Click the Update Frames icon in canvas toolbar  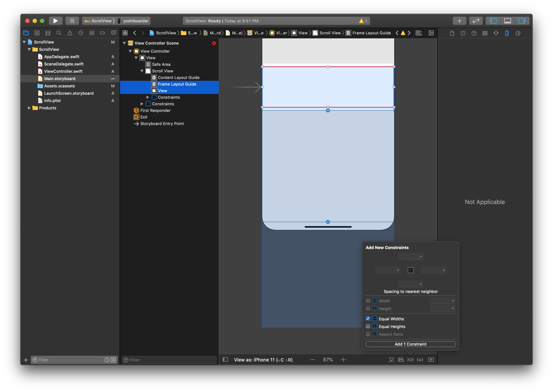[x=392, y=360]
